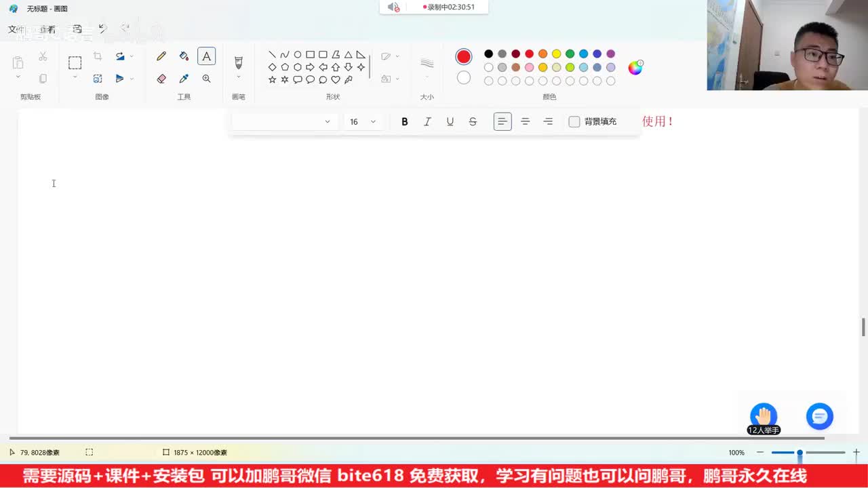Choose the Pentagon shape

point(285,67)
